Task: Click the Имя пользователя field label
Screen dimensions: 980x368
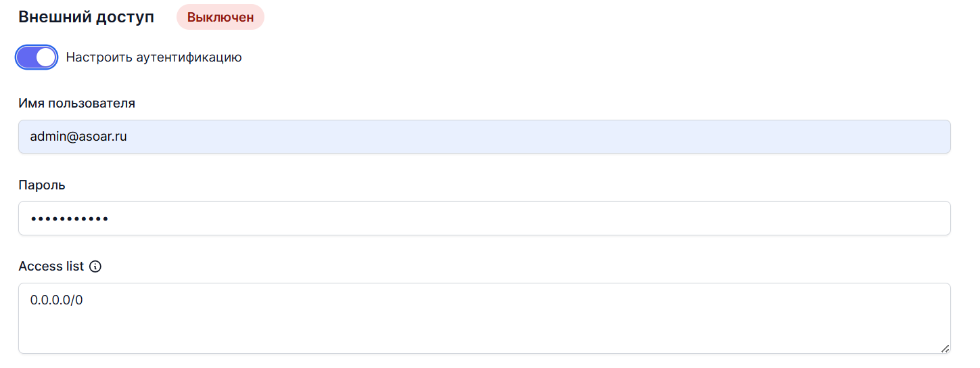Action: pyautogui.click(x=77, y=103)
